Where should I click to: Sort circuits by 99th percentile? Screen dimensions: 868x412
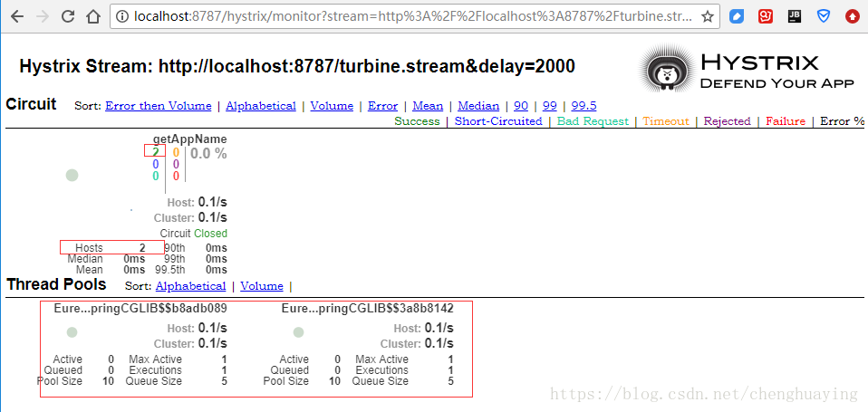550,106
